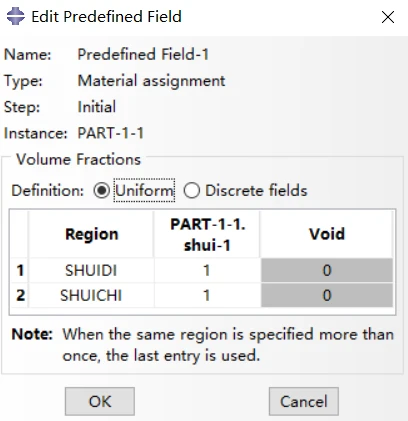Click the SHUICHI region cell
The image size is (408, 421).
point(92,295)
